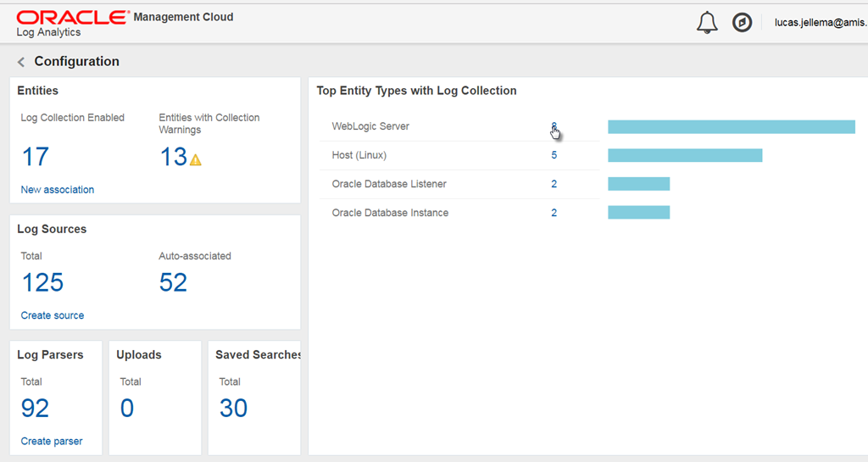The width and height of the screenshot is (868, 462).
Task: Open the 125 total log sources count
Action: coord(42,282)
